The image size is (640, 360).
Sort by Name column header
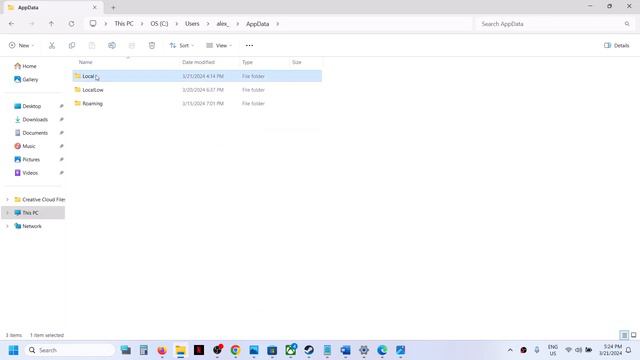86,62
